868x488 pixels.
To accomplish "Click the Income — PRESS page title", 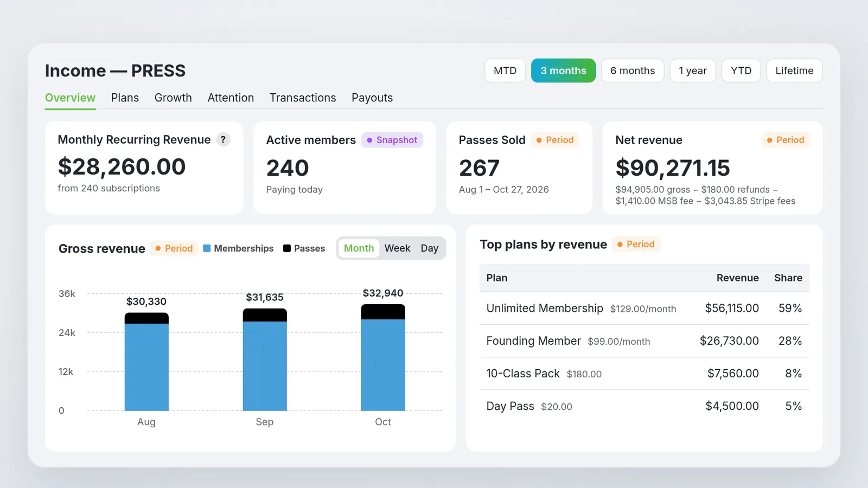I will (x=115, y=70).
